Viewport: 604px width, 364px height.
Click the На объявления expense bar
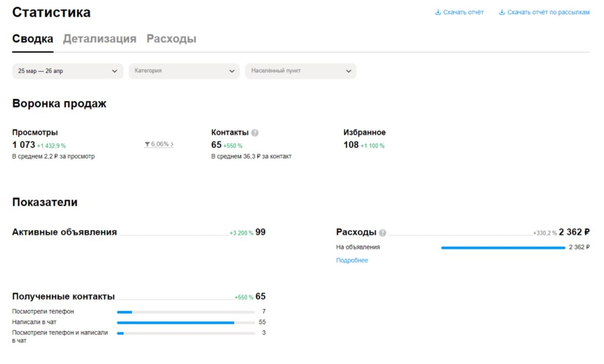click(x=503, y=248)
